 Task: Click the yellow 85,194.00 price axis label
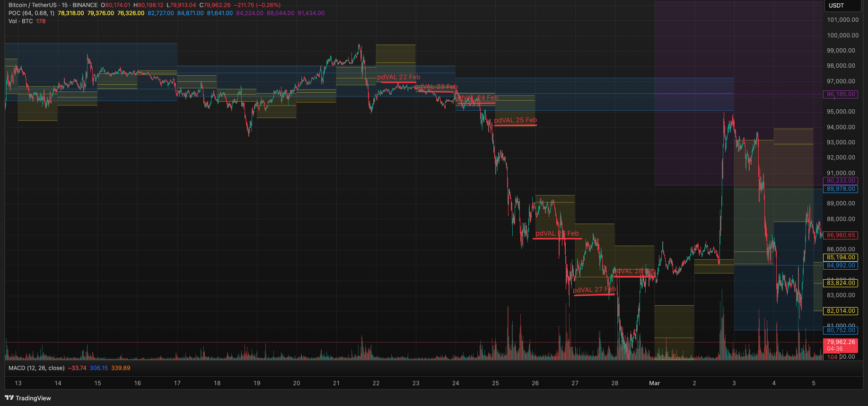[x=841, y=257]
